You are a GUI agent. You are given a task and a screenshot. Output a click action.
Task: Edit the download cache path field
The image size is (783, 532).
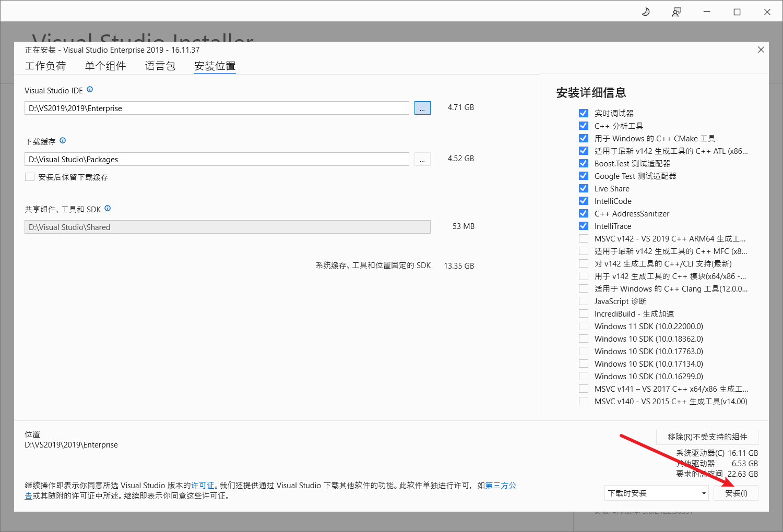click(217, 159)
